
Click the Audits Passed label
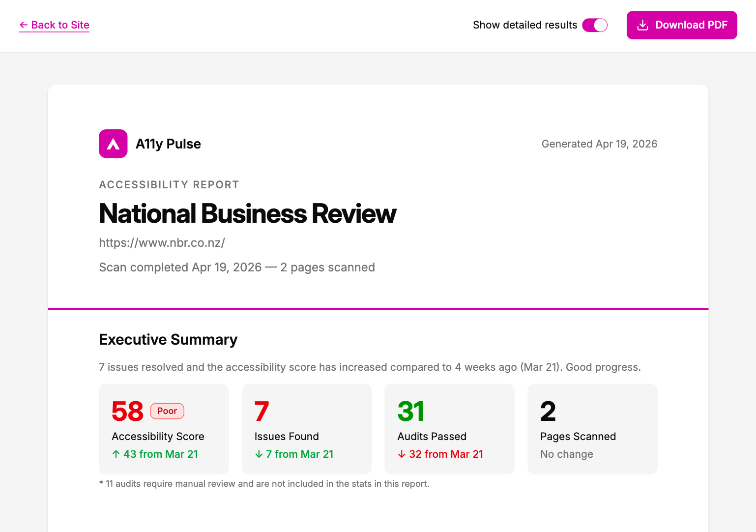pos(432,437)
